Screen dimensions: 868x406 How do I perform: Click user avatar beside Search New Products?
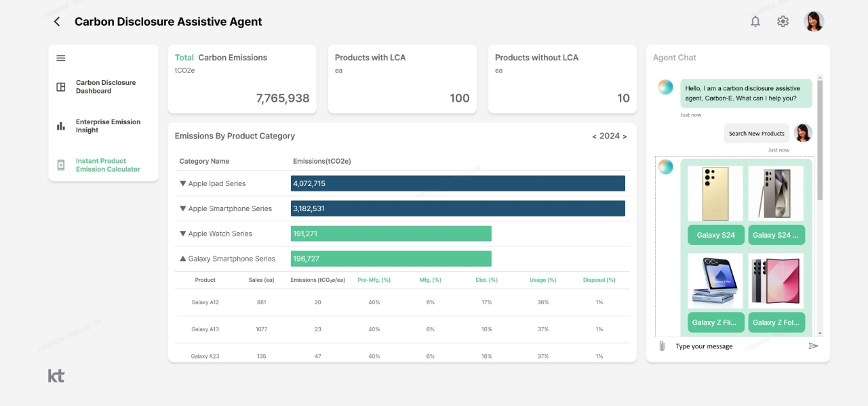coord(803,133)
